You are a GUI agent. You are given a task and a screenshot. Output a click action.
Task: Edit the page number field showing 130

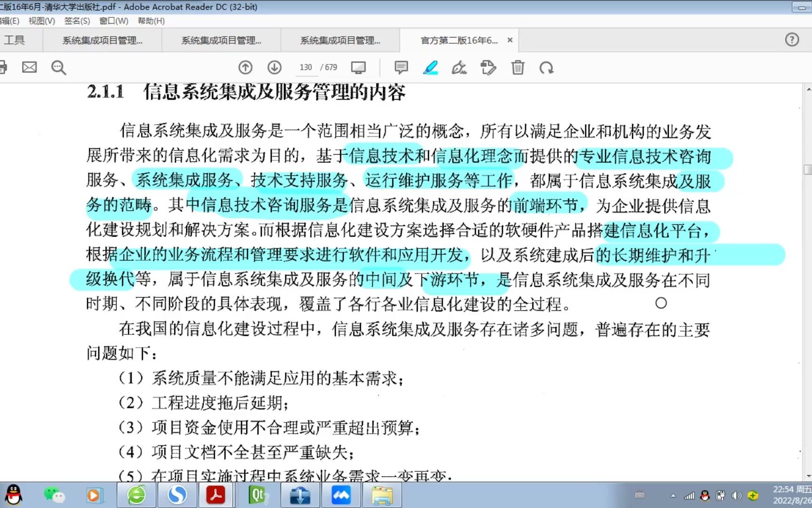point(306,67)
